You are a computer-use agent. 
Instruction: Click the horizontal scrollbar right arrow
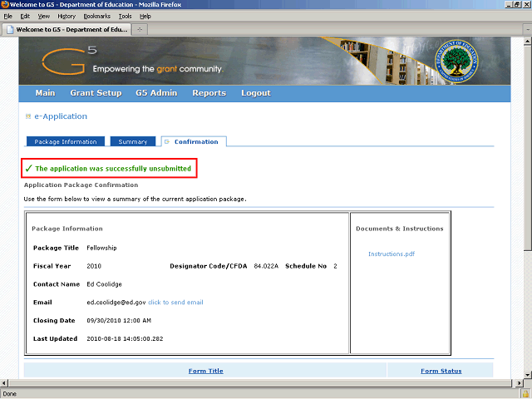pos(519,383)
